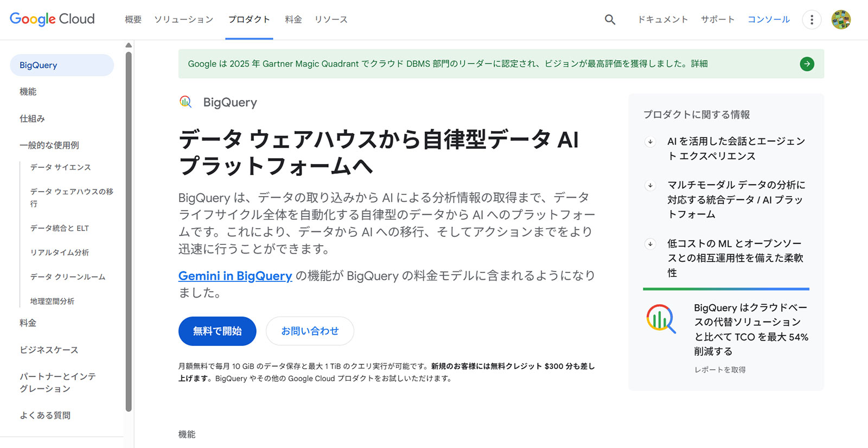Open the サポート header link
Viewport: 868px width, 448px height.
[x=717, y=20]
